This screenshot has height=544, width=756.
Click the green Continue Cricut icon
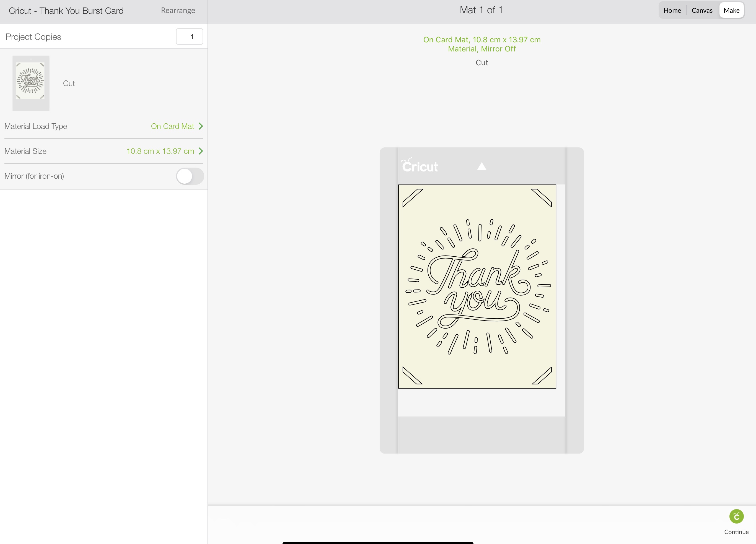click(736, 516)
